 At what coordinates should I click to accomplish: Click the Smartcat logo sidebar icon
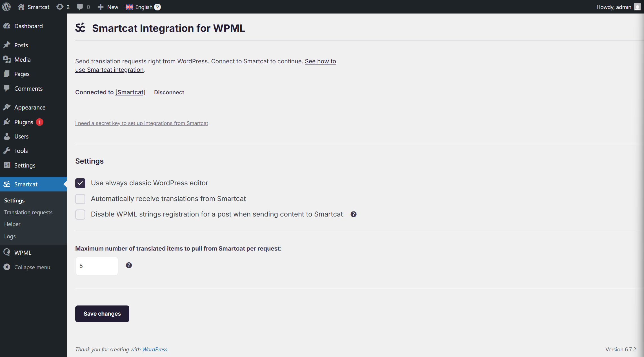point(7,184)
